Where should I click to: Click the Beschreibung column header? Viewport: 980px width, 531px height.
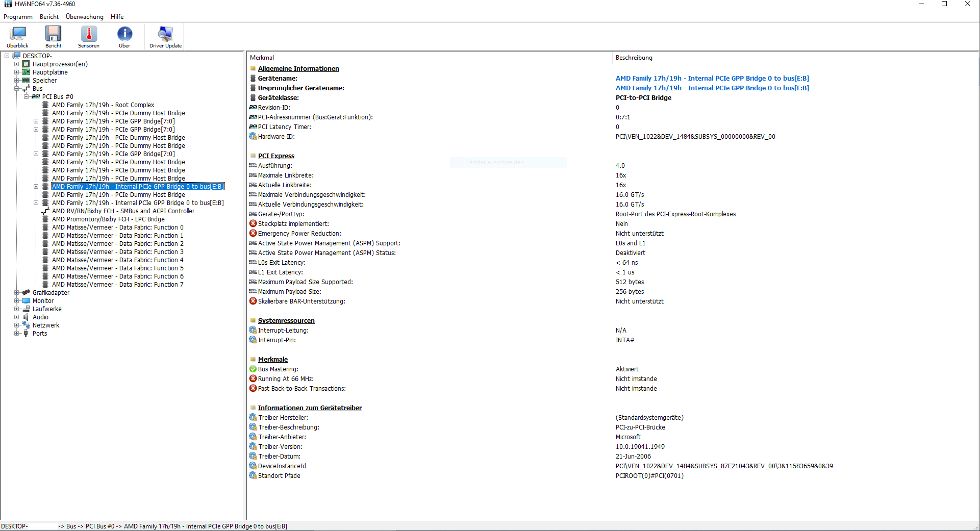[x=790, y=58]
